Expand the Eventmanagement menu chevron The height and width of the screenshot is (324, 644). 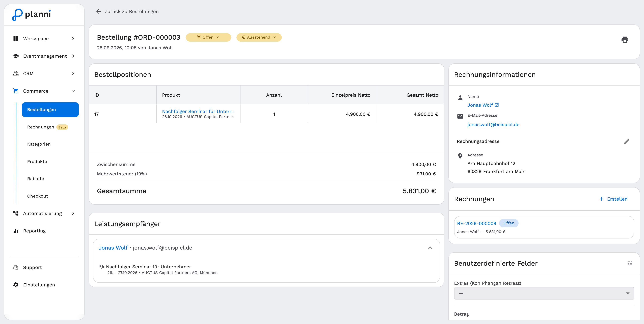[x=73, y=56]
